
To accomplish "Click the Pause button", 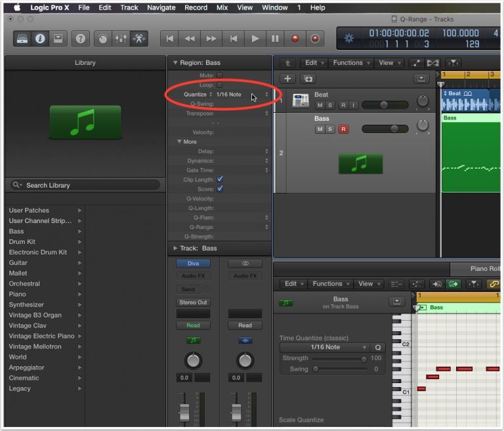I will 275,39.
